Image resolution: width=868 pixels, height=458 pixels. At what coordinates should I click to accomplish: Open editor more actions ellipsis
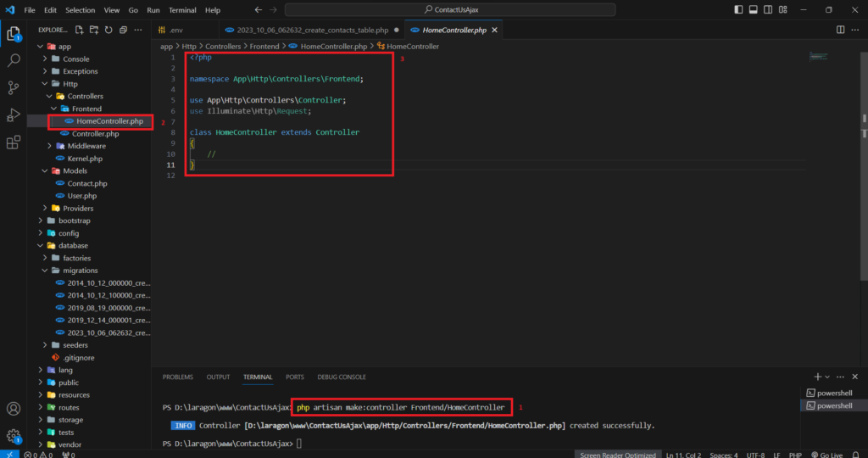(x=855, y=30)
